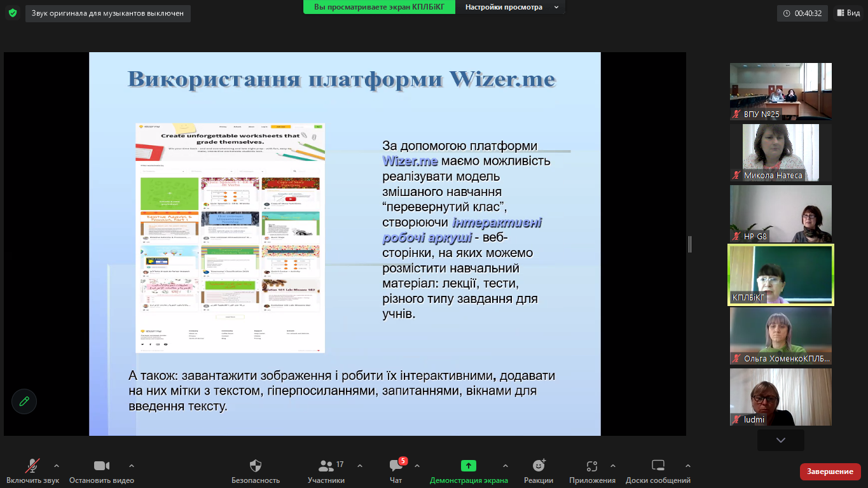The width and height of the screenshot is (868, 488).
Task: Click the Вид view layout button
Action: tap(848, 13)
